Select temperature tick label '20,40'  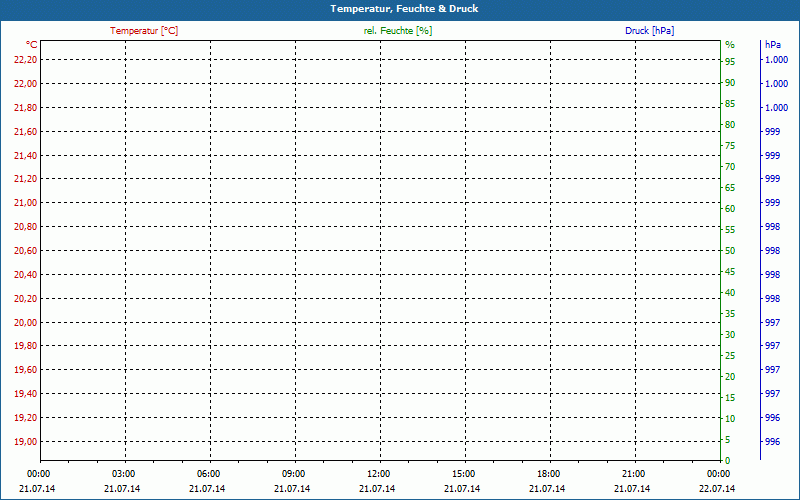coord(26,274)
